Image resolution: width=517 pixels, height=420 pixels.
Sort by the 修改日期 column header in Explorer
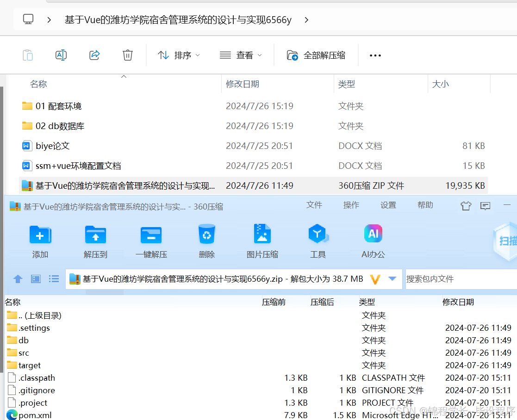pos(243,84)
